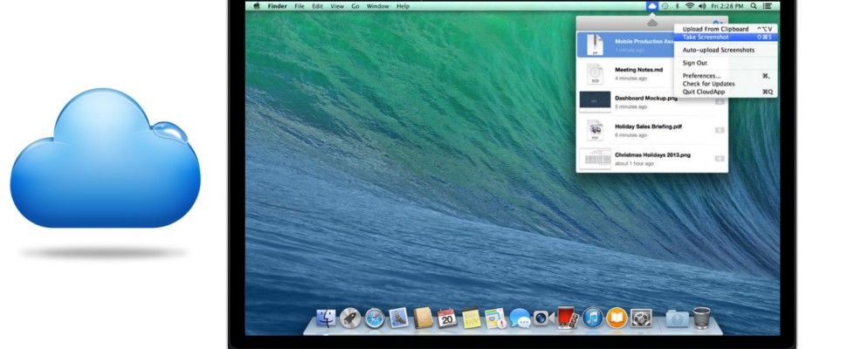Open Launchpad rocket icon in Dock
The width and height of the screenshot is (868, 349).
point(350,318)
